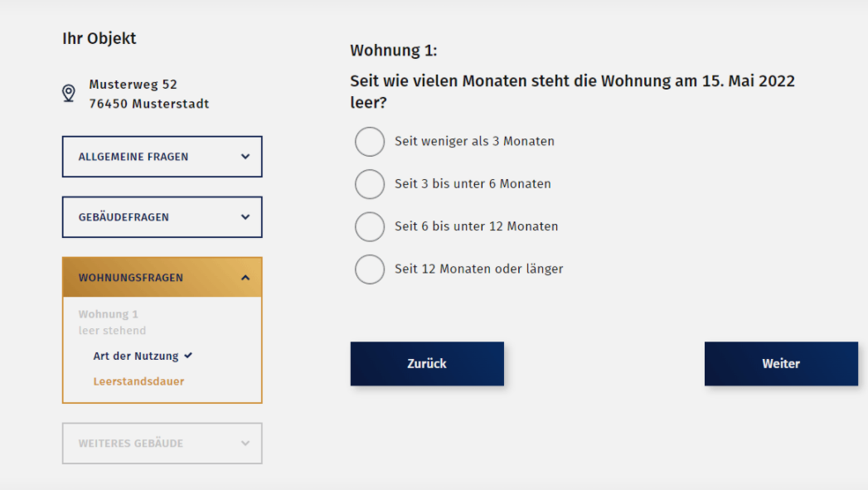Screen dimensions: 868x490
Task: Open the Art der Nutzung step
Action: (x=136, y=356)
